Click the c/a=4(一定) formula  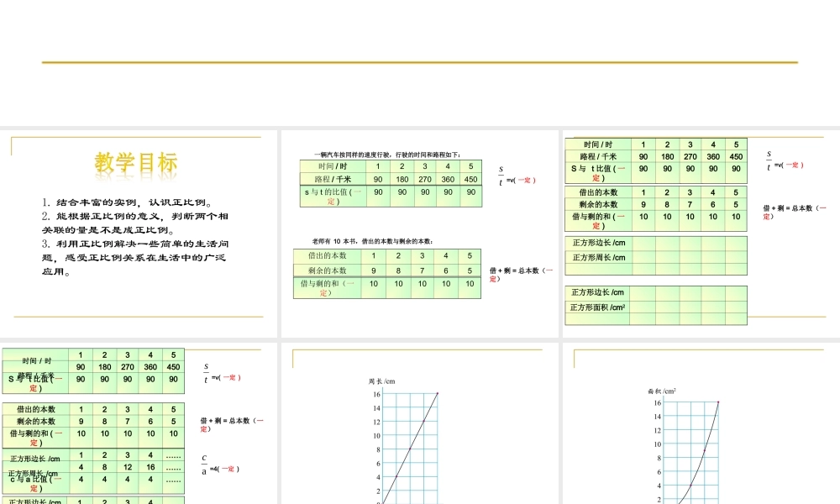coord(220,465)
